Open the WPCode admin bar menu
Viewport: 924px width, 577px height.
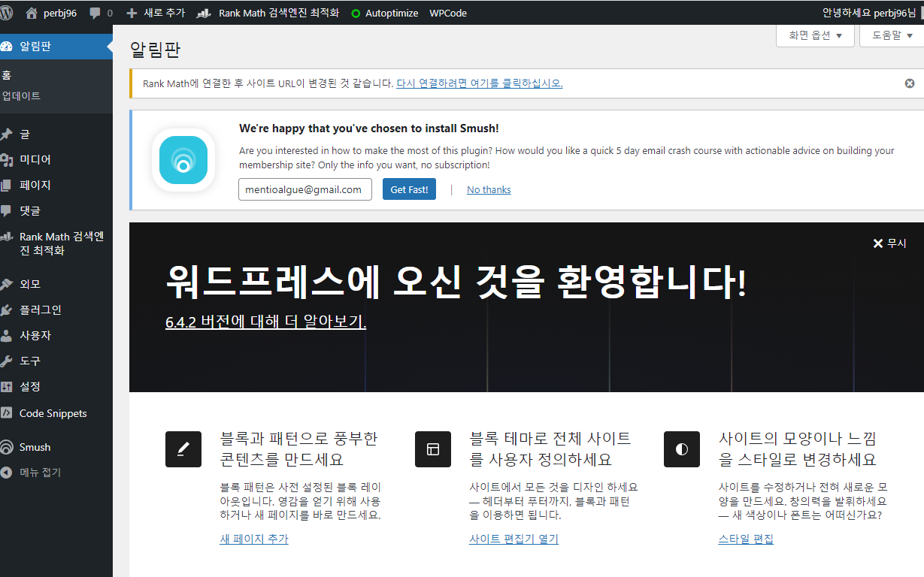pos(448,13)
